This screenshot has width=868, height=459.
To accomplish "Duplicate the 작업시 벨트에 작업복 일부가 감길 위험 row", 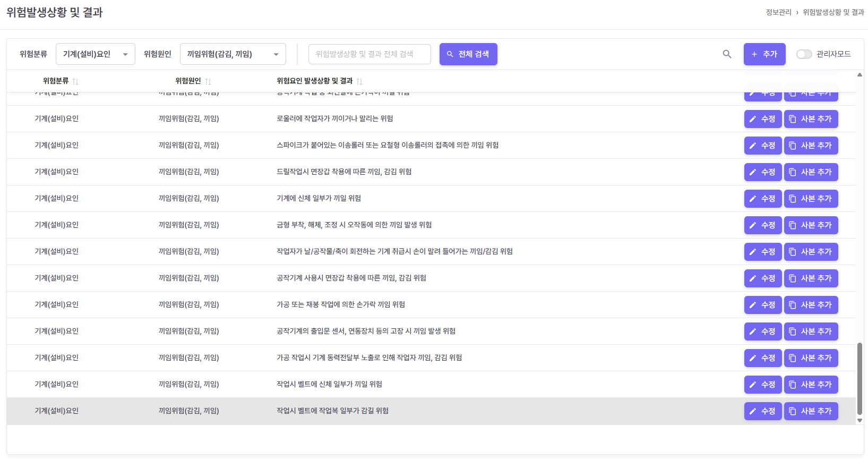I will [811, 411].
